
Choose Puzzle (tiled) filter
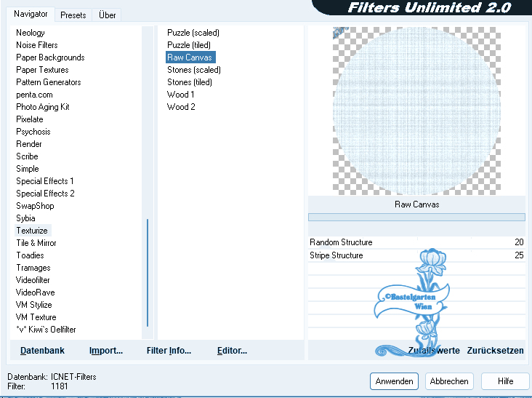189,45
